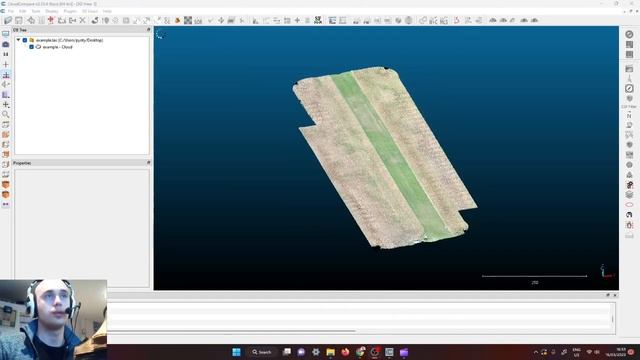The image size is (640, 360).
Task: Delete selected entity with the X icon
Action: (82, 20)
